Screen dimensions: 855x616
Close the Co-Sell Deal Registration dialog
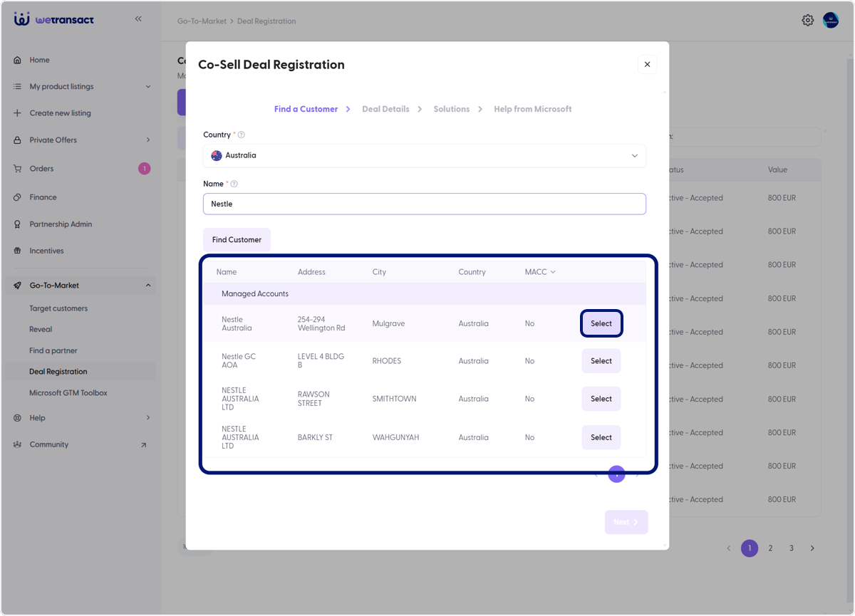pyautogui.click(x=647, y=64)
